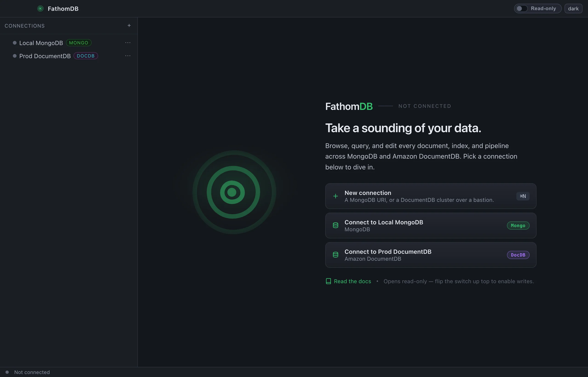Screen dimensions: 588x377
Task: Click the MONGO badge in the sidebar
Action: click(79, 43)
